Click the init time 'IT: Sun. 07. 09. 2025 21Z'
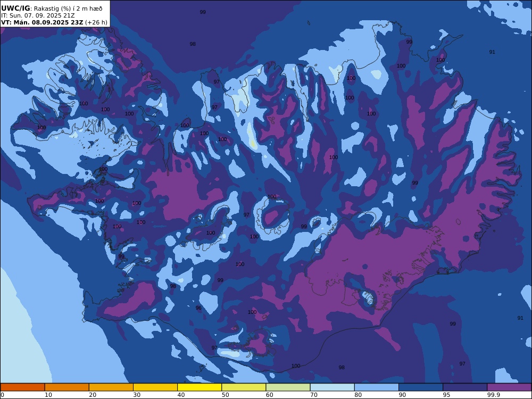The height and width of the screenshot is (399, 532). pyautogui.click(x=38, y=15)
